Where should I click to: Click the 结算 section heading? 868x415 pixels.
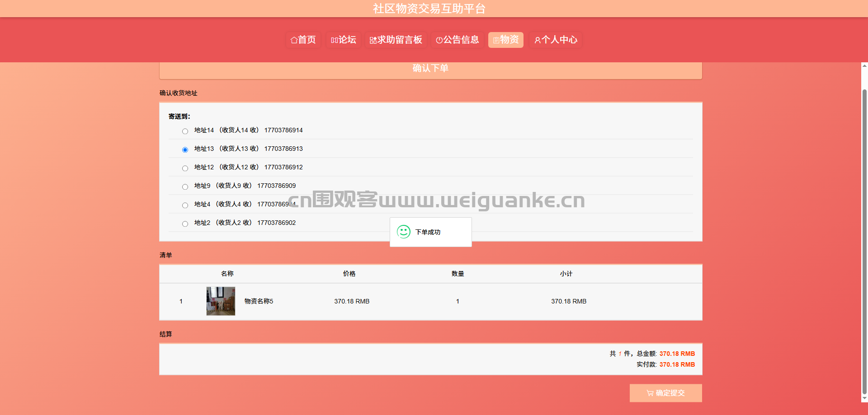pos(166,334)
